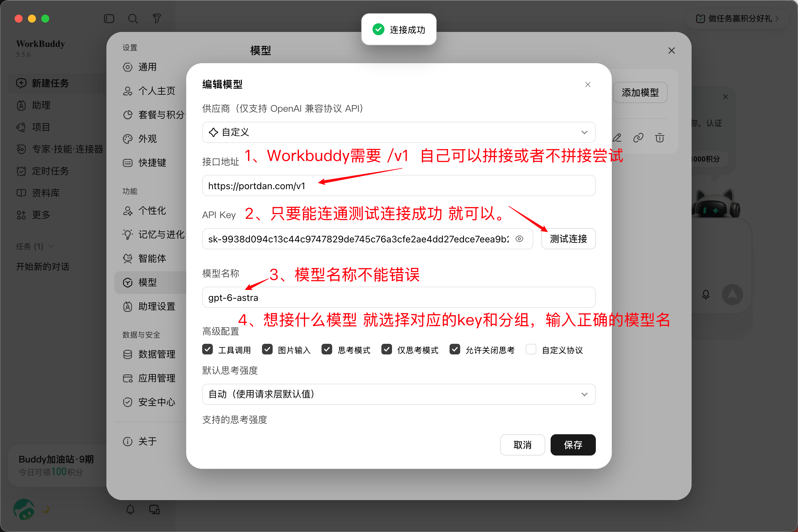Screen dimensions: 798x532
Task: Click the filter funnel icon in title bar
Action: coord(157,19)
